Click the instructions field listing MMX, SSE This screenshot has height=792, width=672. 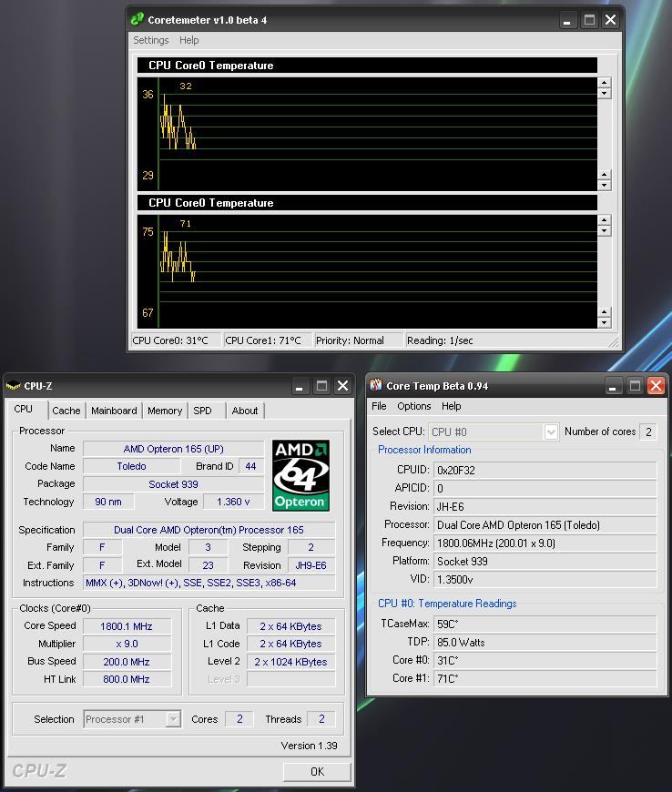(209, 583)
